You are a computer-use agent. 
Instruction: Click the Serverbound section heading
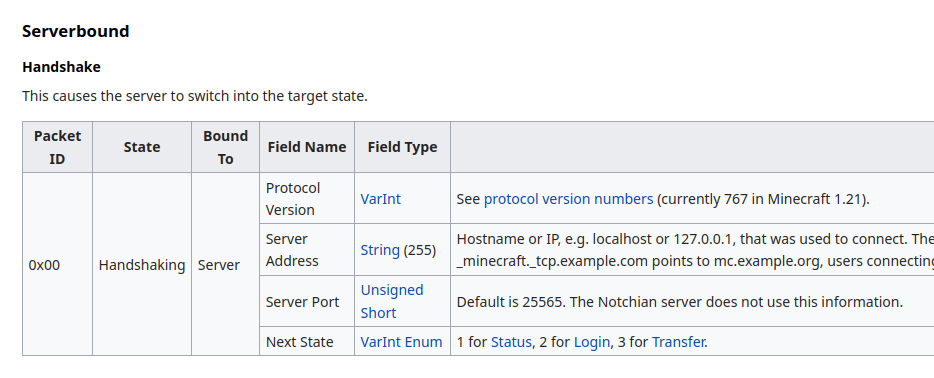click(76, 31)
